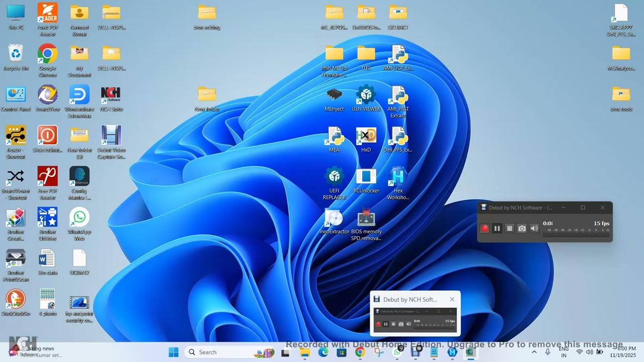Viewport: 644px width, 362px height.
Task: Open File Explorer from the taskbar
Action: (304, 352)
